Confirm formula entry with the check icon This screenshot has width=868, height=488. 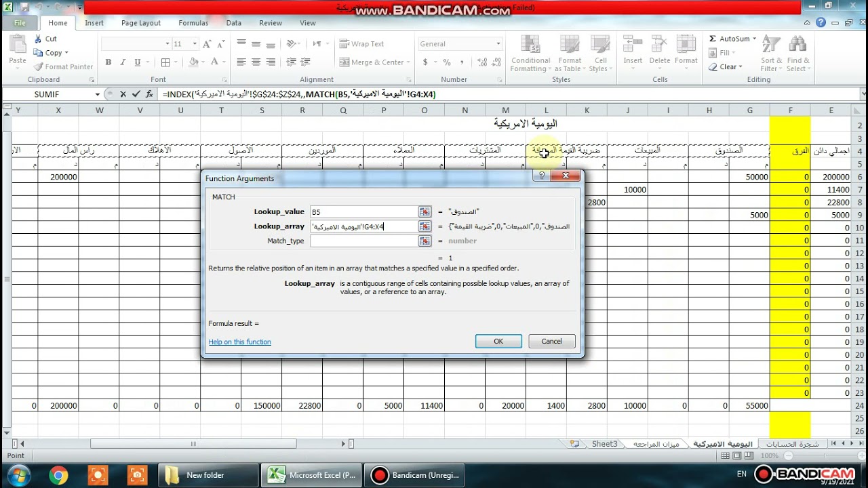136,94
